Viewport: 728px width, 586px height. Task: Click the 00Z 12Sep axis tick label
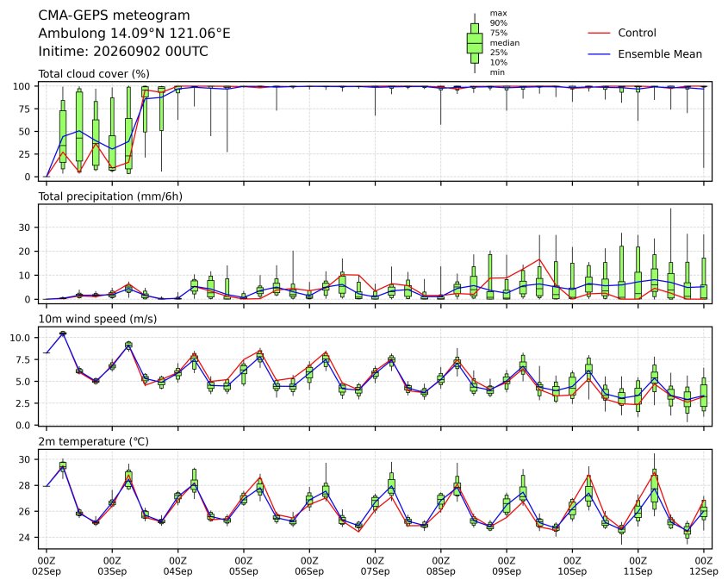[704, 566]
